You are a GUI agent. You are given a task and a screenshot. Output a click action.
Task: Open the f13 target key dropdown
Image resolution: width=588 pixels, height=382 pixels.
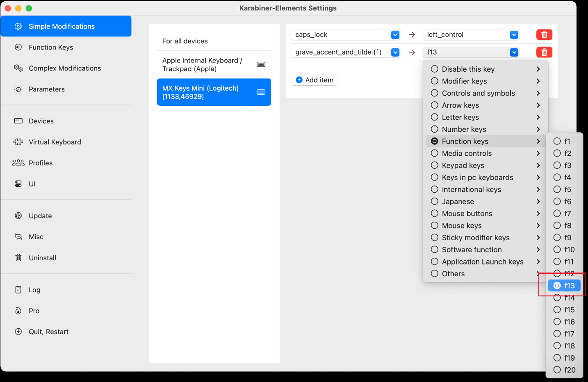[514, 52]
